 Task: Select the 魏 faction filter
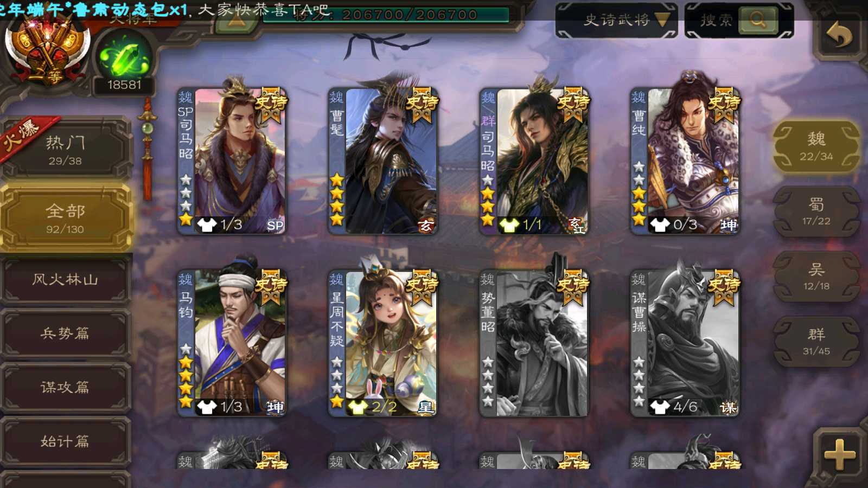tap(816, 146)
